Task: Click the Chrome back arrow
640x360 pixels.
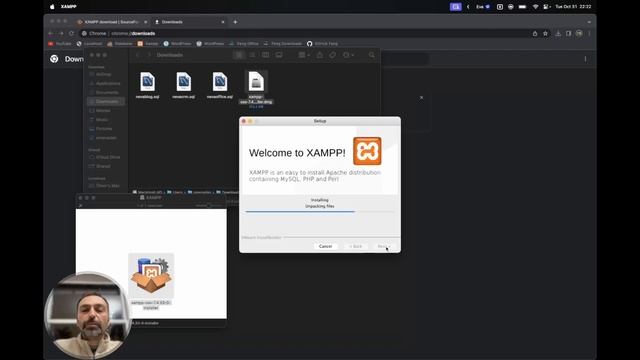Action: pos(51,33)
